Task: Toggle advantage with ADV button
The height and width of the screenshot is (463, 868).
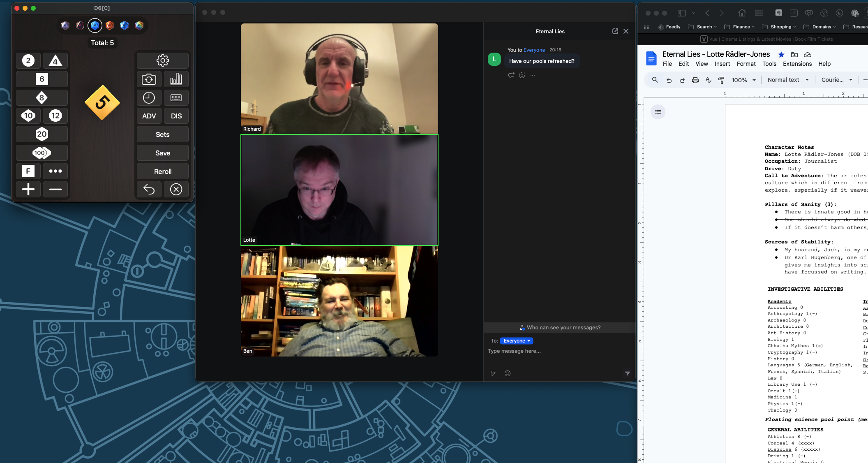Action: click(149, 116)
